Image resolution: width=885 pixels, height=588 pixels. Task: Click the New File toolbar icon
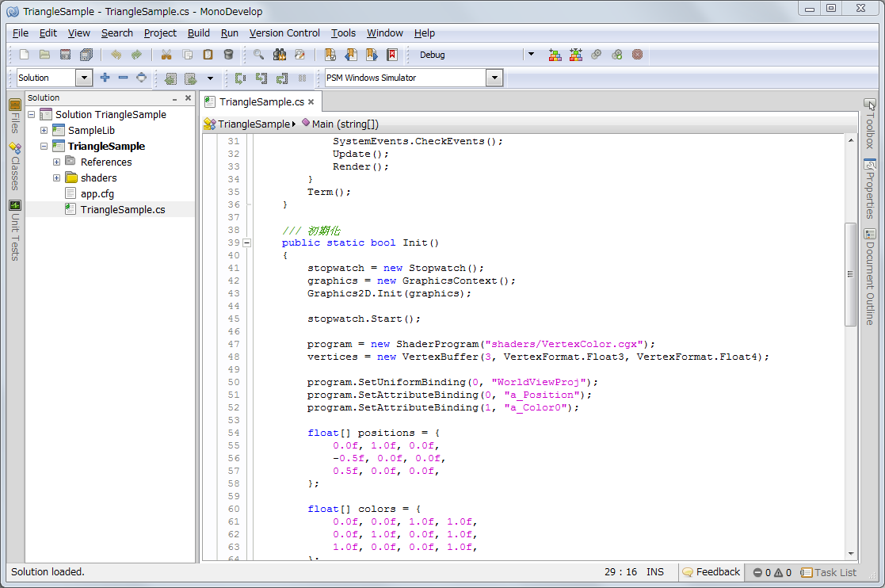click(24, 55)
